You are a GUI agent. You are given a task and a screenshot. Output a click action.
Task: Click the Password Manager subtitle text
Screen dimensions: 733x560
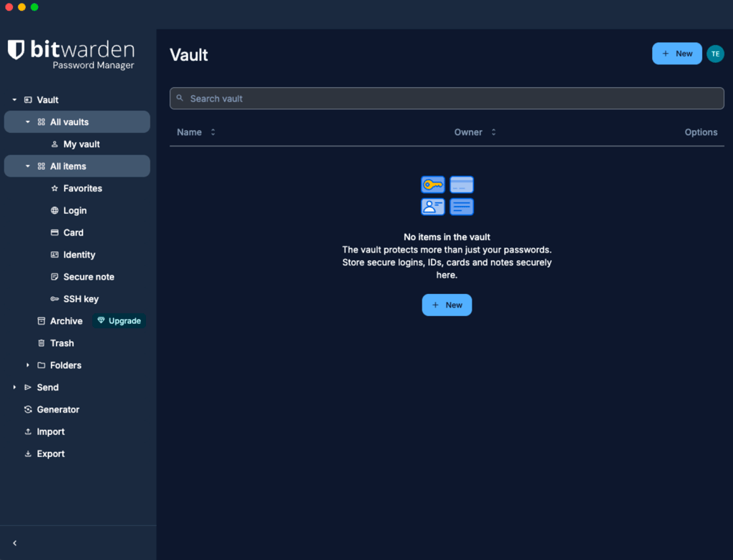[x=93, y=65]
